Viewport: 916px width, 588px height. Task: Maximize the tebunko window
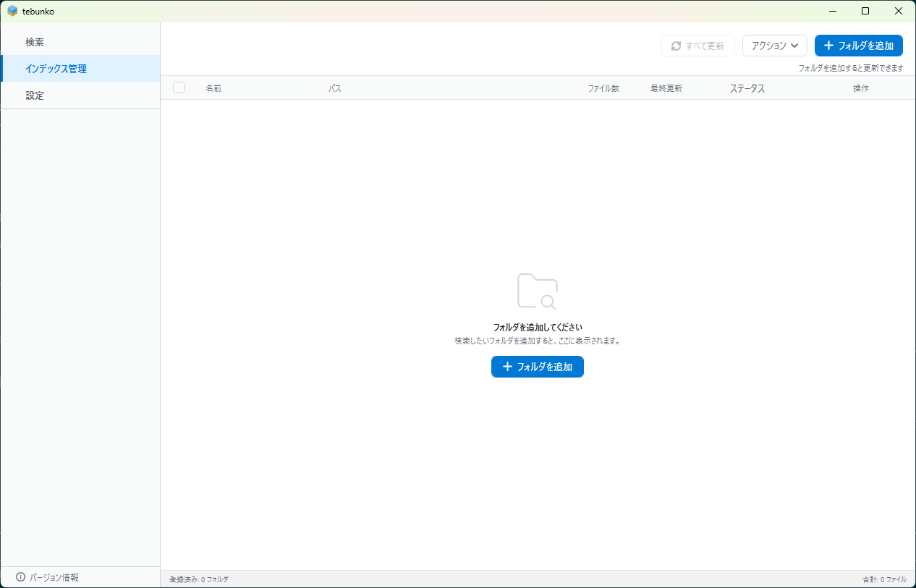pos(865,11)
